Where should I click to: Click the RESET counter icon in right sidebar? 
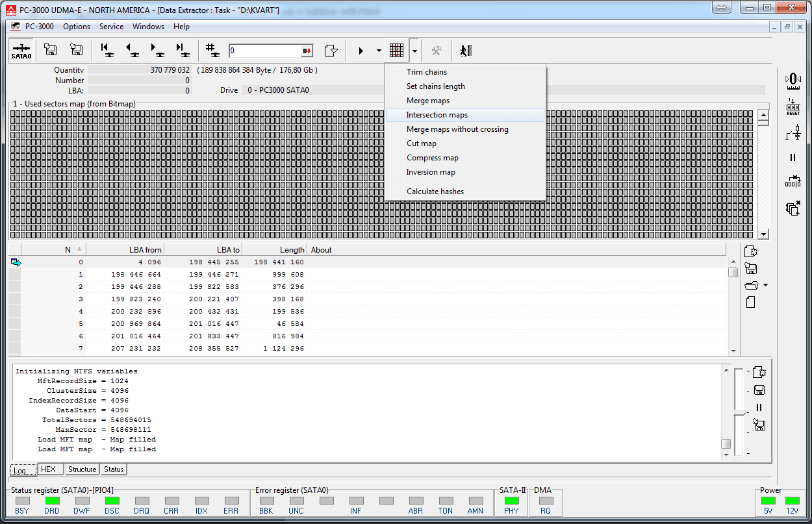click(x=793, y=107)
